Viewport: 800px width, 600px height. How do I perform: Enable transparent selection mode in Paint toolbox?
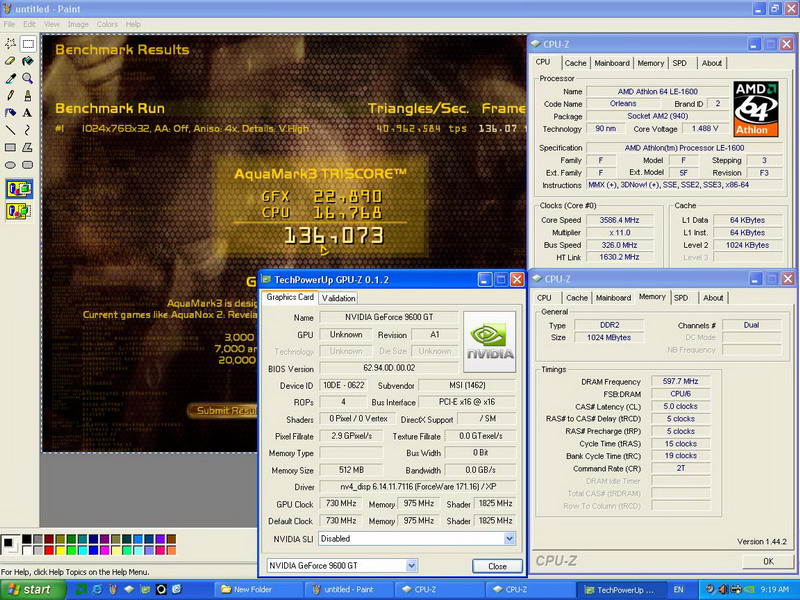pyautogui.click(x=19, y=210)
